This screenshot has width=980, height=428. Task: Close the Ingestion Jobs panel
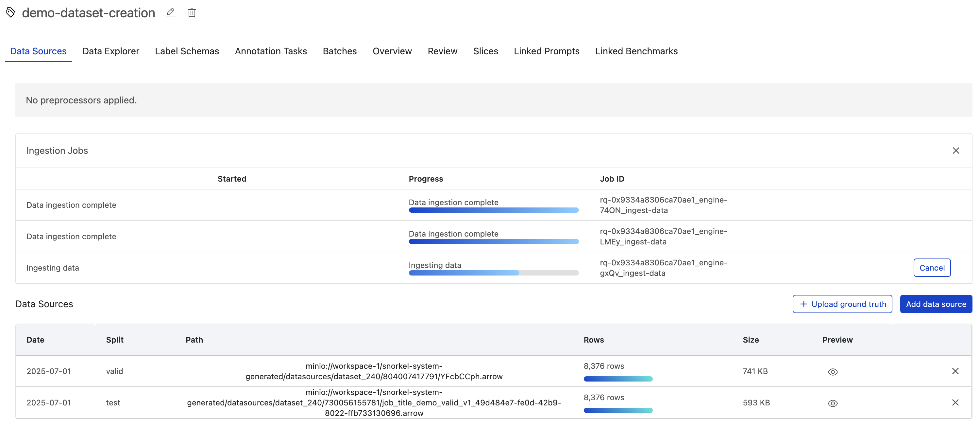(956, 151)
